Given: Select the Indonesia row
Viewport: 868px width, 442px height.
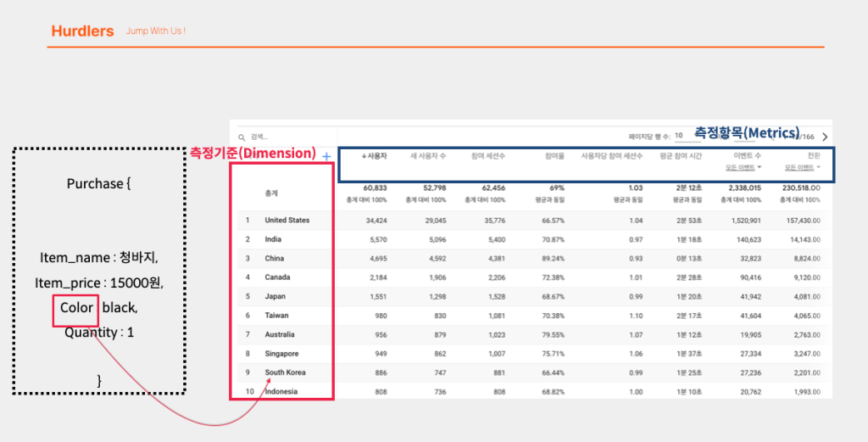Looking at the screenshot, I should pos(529,392).
